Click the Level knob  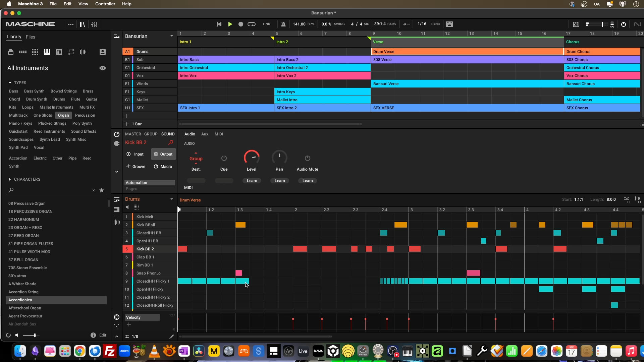point(252,158)
